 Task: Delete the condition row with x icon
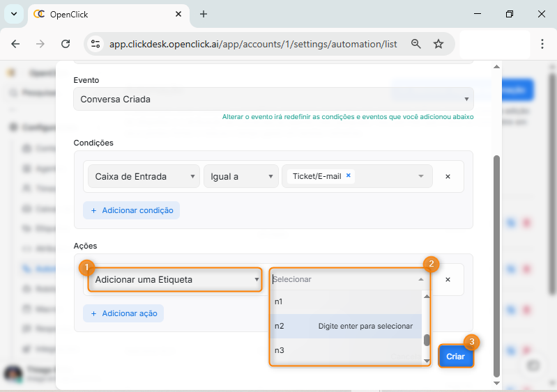tap(448, 177)
